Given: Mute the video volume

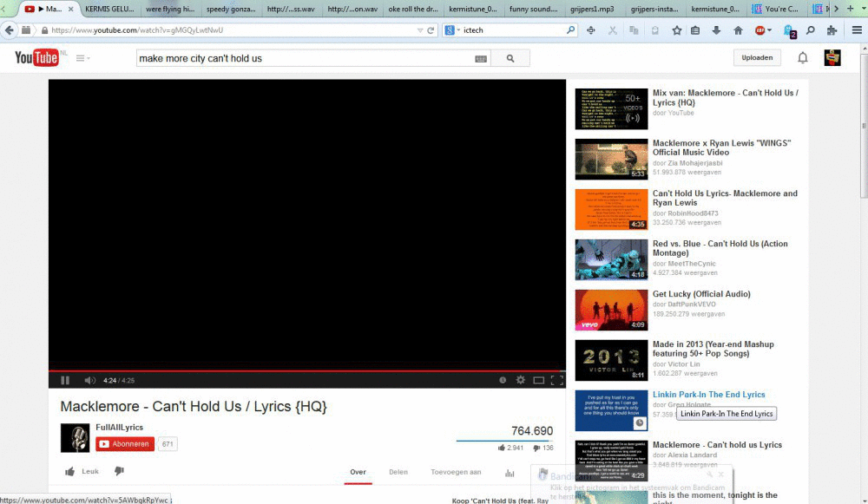Looking at the screenshot, I should pyautogui.click(x=89, y=380).
